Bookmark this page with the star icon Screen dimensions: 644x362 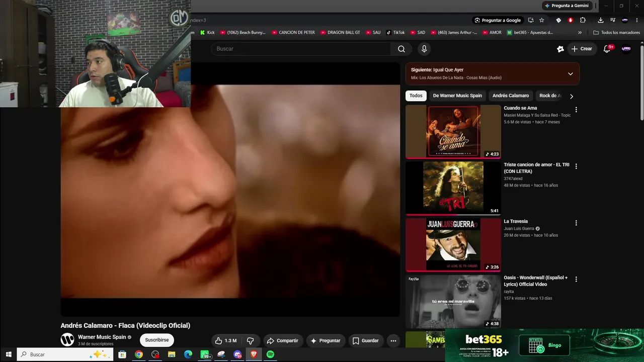(541, 20)
